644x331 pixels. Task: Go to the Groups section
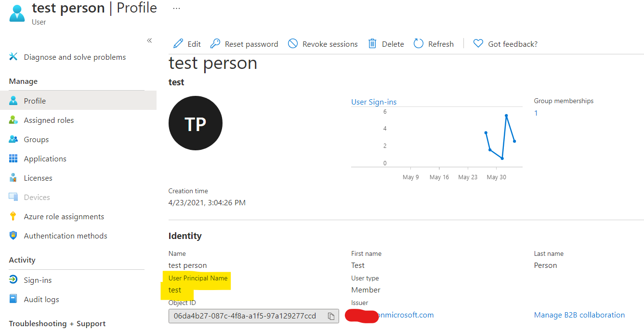tap(36, 139)
